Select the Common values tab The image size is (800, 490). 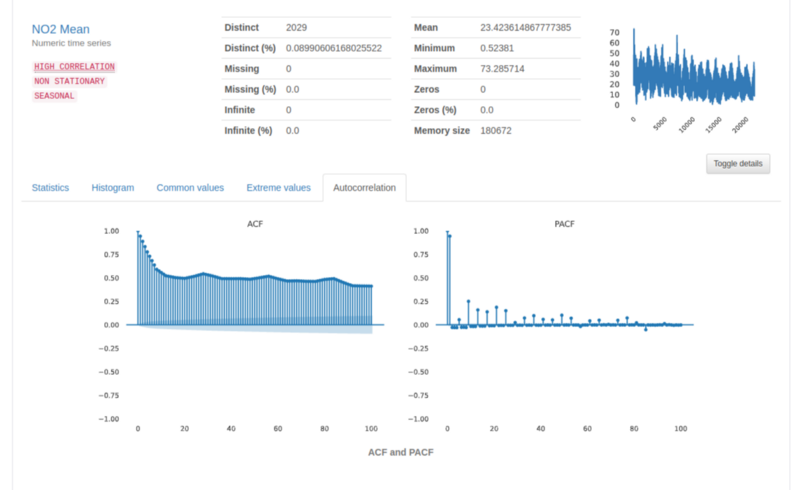(190, 188)
